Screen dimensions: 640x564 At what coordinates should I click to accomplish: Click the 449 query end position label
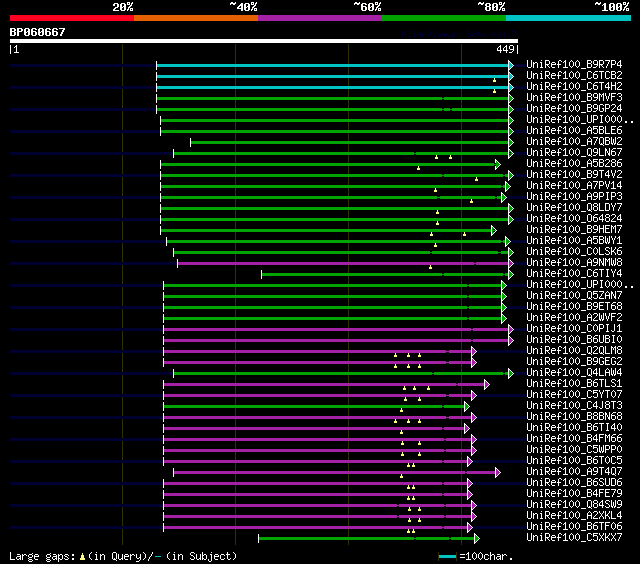point(505,49)
